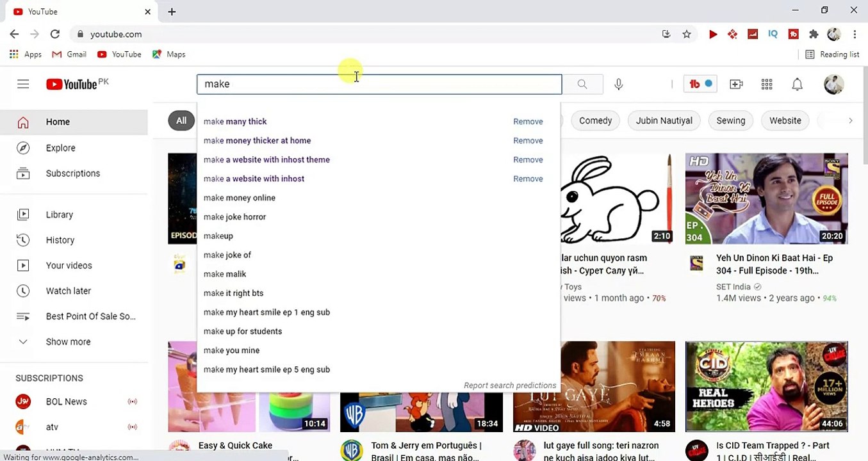
Task: Open the Apps bookmarks shortcut
Action: point(26,54)
